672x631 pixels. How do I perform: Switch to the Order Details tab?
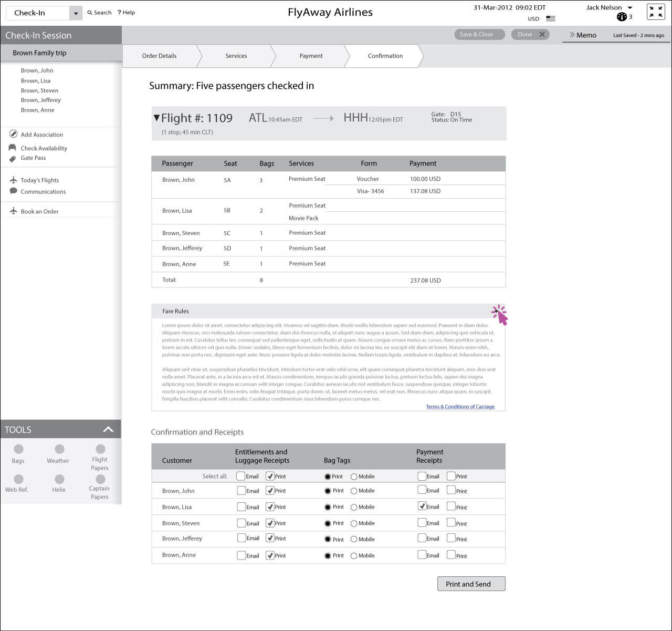tap(159, 56)
